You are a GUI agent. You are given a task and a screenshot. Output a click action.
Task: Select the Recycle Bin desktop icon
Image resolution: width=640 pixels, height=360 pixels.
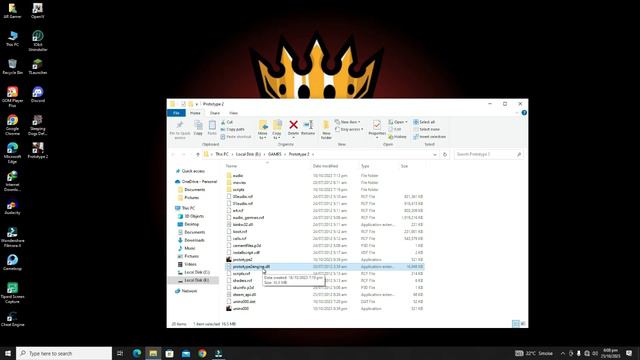click(12, 67)
